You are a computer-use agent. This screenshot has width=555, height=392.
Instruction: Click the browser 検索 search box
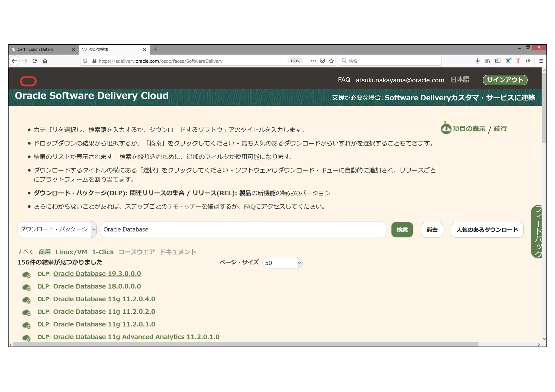(x=390, y=61)
